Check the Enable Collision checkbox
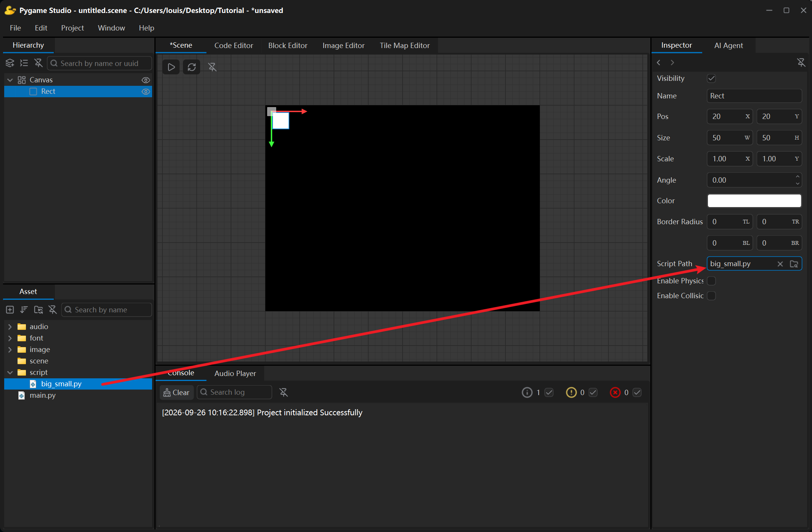This screenshot has width=812, height=532. coord(711,296)
